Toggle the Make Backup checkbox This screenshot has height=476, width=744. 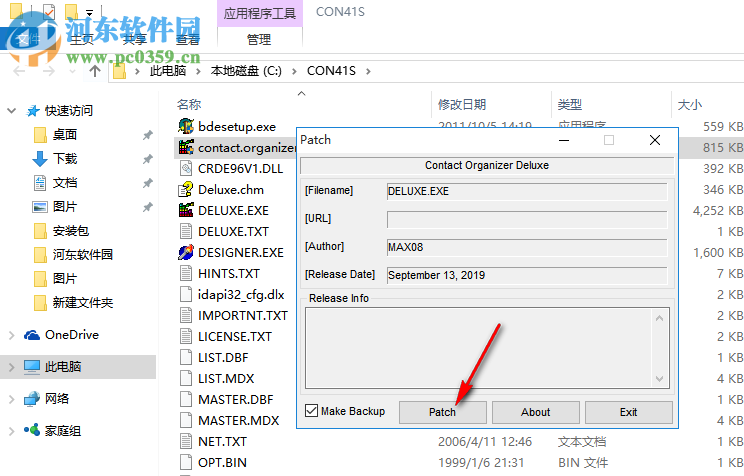[x=311, y=411]
